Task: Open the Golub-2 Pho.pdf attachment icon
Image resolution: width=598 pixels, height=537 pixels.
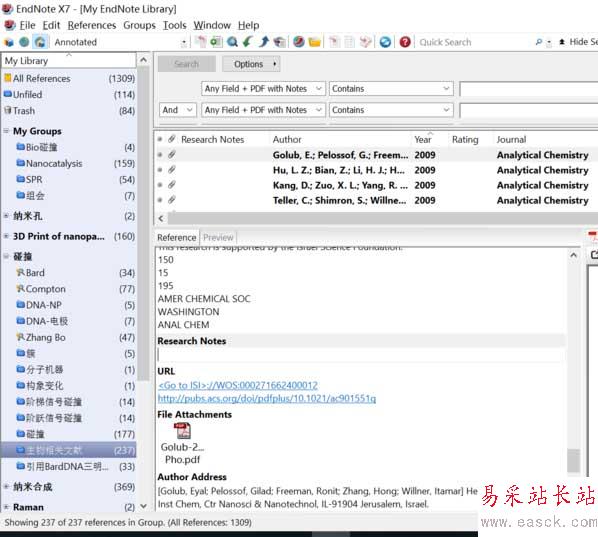Action: click(182, 431)
